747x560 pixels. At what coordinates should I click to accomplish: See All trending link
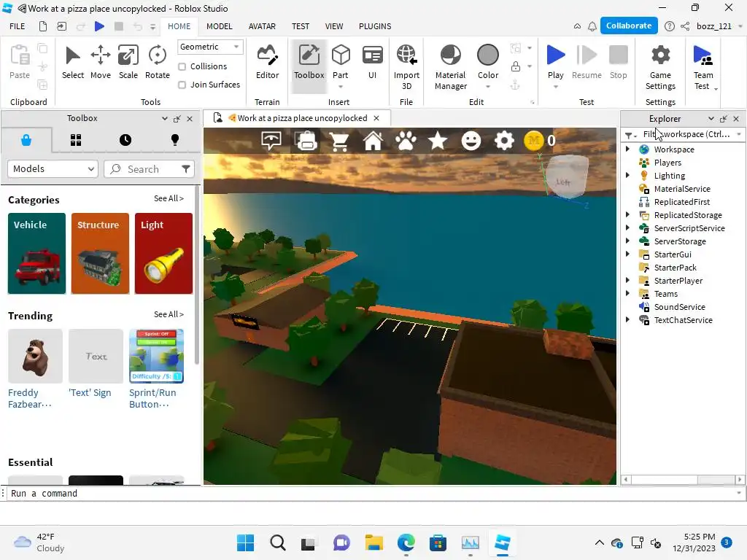click(169, 314)
